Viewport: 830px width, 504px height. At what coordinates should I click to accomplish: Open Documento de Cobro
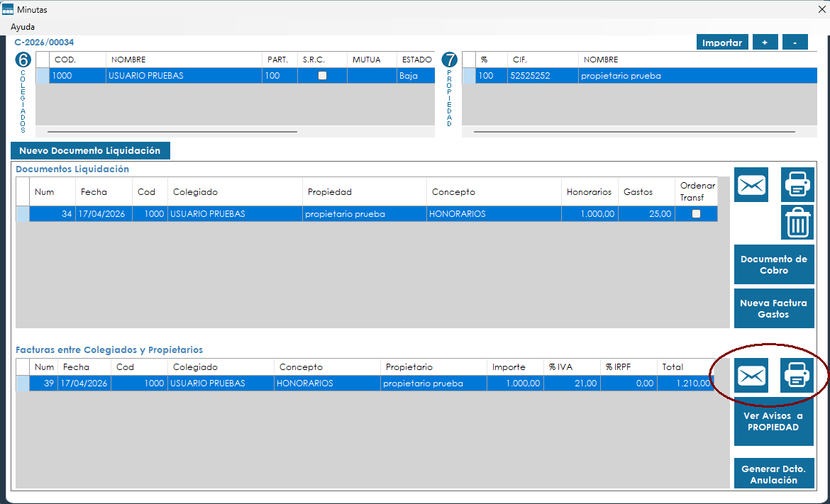[774, 264]
